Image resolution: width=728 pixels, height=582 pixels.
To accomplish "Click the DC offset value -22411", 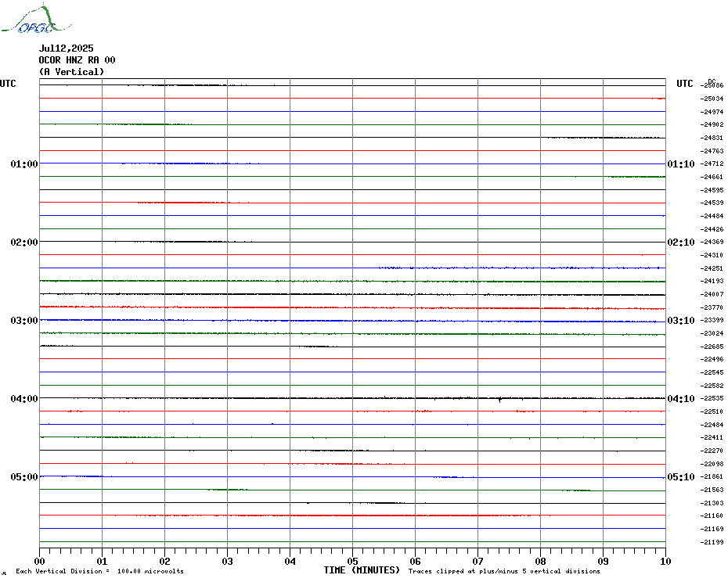I will [x=712, y=437].
